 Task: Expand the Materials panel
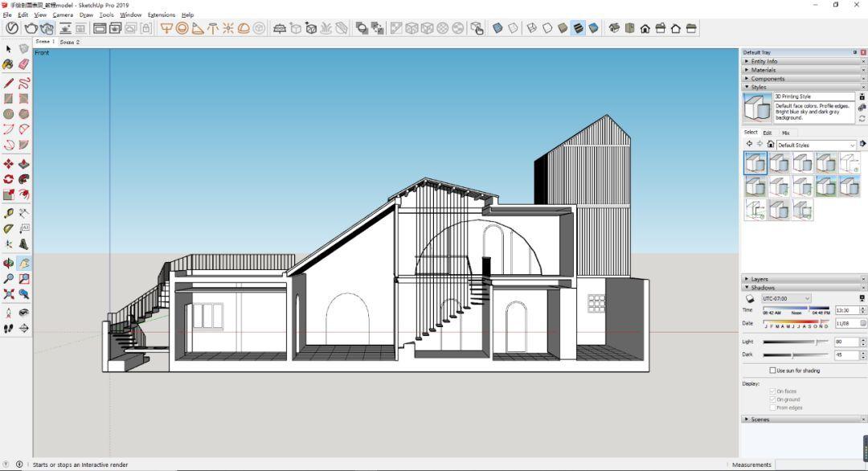tap(803, 70)
